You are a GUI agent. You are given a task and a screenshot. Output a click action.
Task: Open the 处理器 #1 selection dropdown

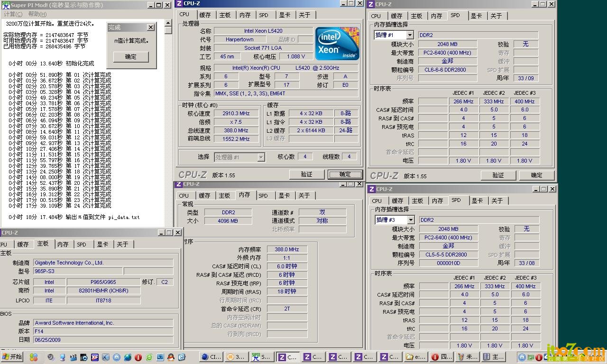tap(261, 157)
